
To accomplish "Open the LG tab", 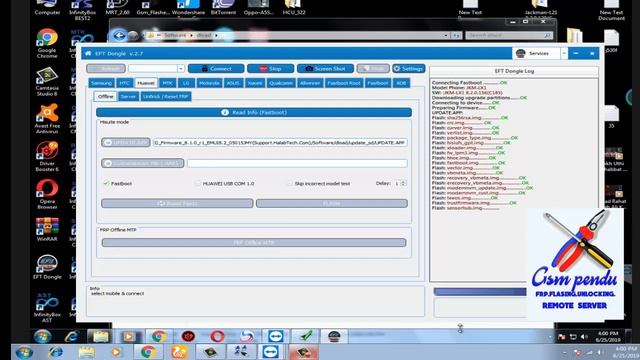I will (186, 83).
